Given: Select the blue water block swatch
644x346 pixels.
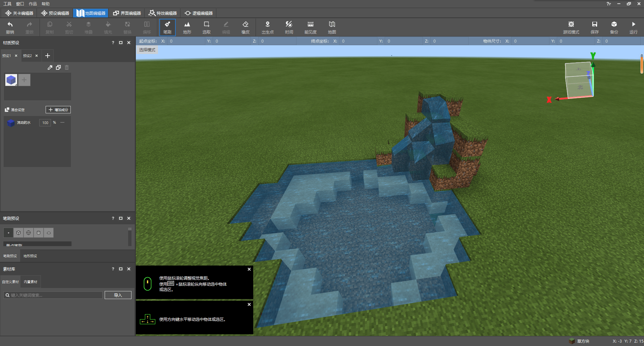Looking at the screenshot, I should click(x=11, y=80).
